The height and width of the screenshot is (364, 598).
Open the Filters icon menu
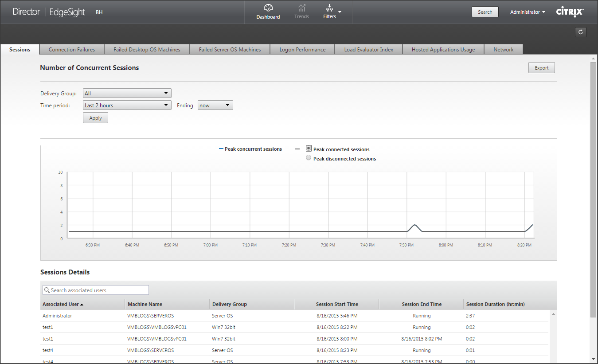coord(330,8)
